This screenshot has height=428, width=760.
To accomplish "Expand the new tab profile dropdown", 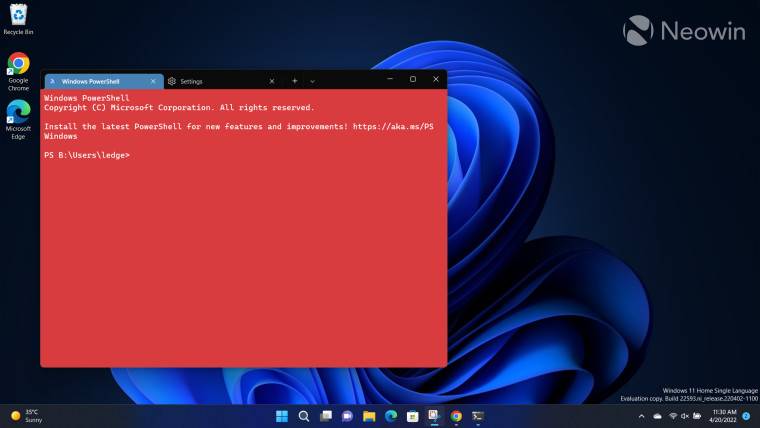I will tap(312, 81).
